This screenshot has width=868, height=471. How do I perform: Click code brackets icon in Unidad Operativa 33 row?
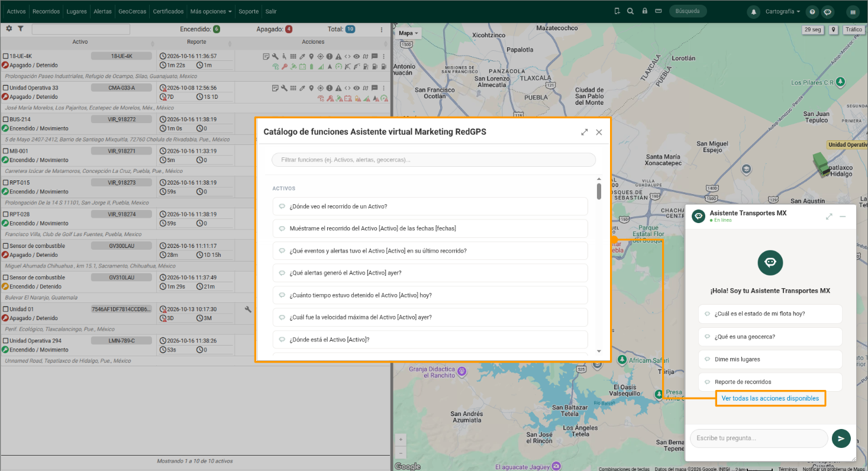tap(347, 88)
